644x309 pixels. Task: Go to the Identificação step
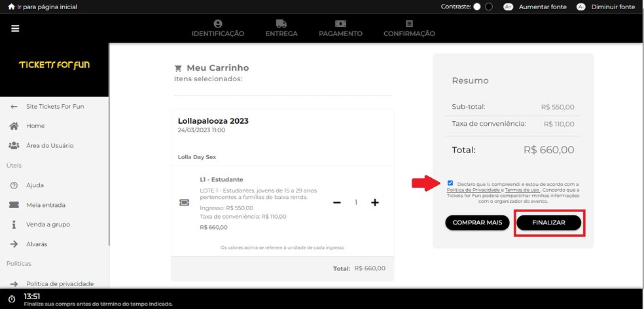pyautogui.click(x=217, y=28)
